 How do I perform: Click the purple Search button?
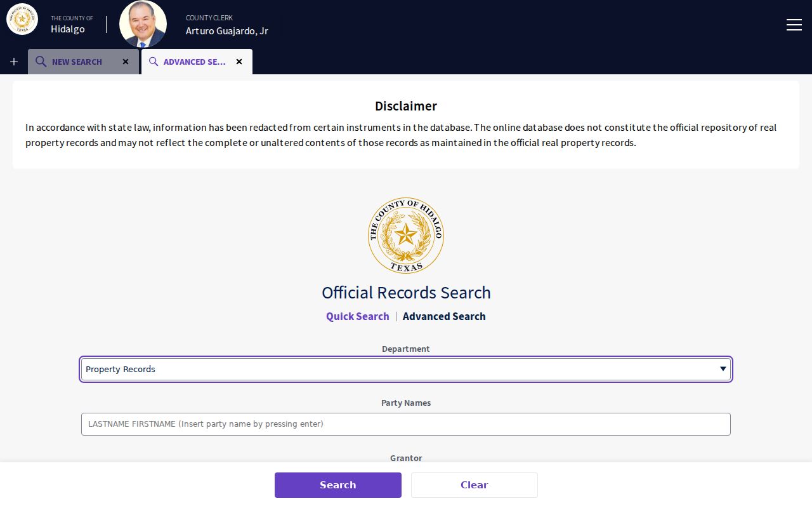pyautogui.click(x=338, y=485)
